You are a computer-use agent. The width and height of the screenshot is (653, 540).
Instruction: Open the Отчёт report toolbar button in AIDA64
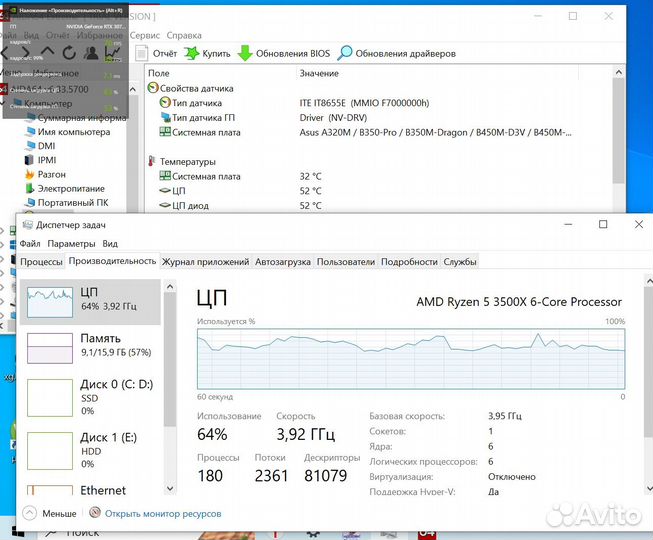tap(157, 53)
